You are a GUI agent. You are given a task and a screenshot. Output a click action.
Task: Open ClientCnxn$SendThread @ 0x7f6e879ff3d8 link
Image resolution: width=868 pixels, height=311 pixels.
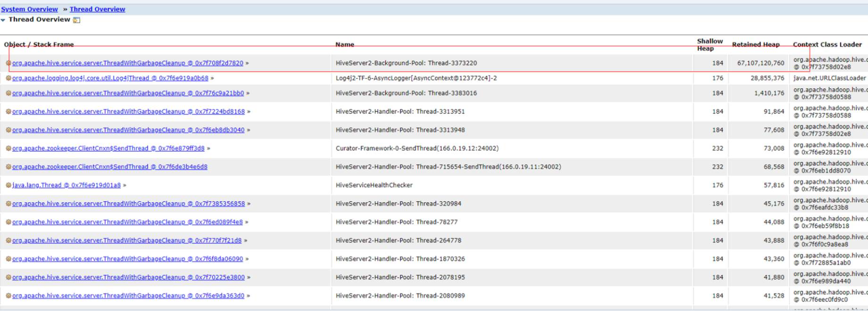pyautogui.click(x=108, y=148)
